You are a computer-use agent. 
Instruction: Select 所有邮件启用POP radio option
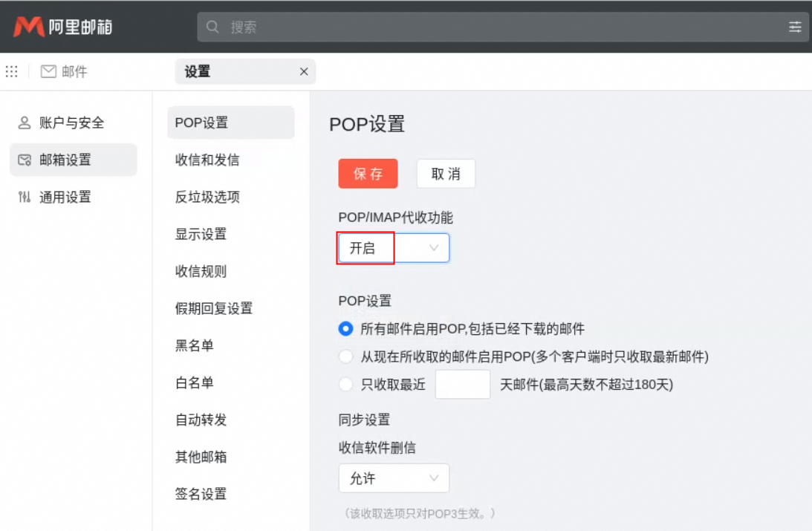pos(345,328)
